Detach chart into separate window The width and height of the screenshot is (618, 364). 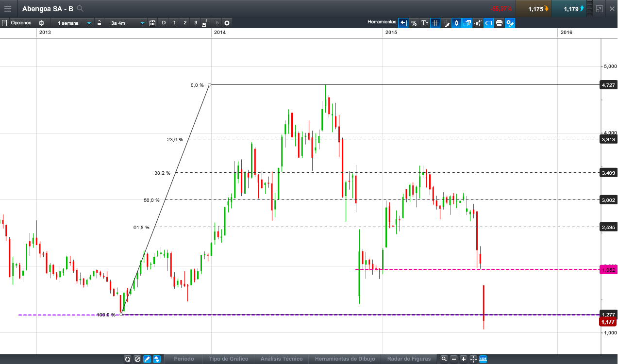click(x=600, y=9)
